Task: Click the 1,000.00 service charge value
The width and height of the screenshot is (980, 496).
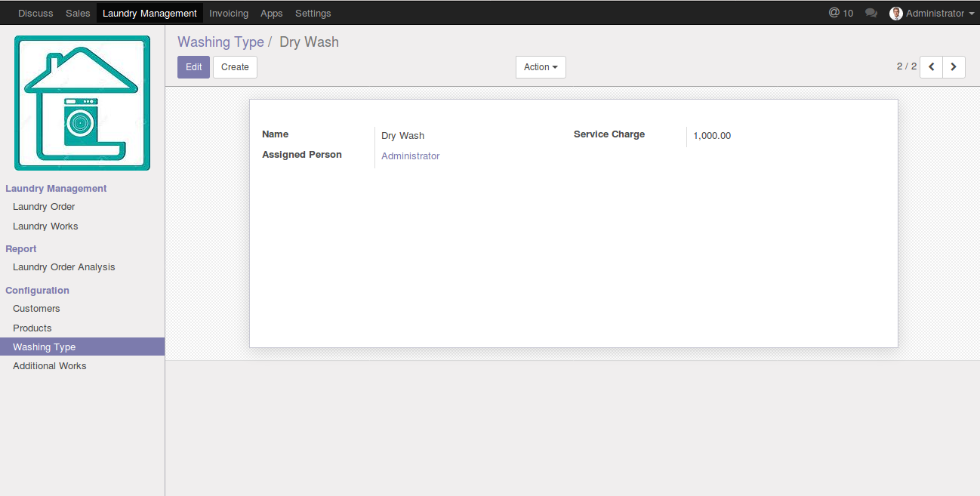Action: [712, 136]
